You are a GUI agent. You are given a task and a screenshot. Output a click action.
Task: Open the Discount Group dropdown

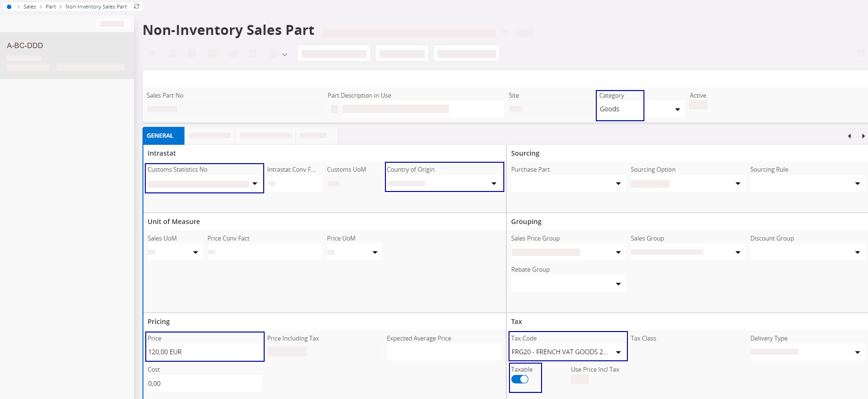(x=857, y=252)
